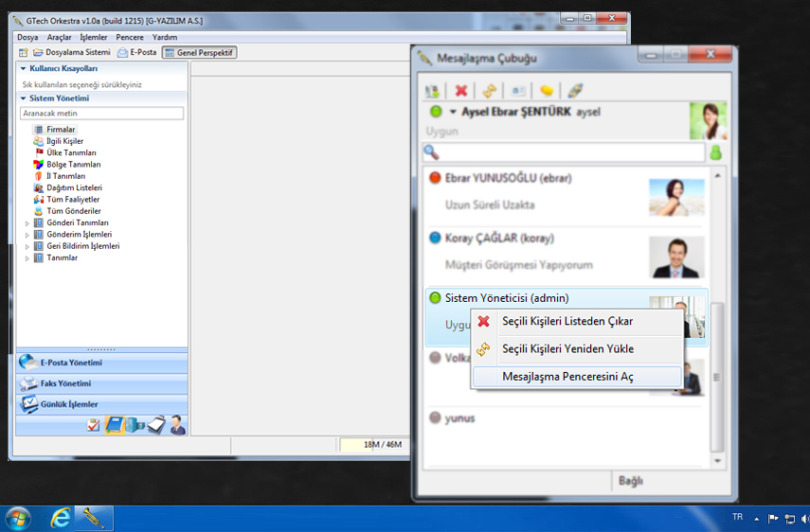Image resolution: width=810 pixels, height=532 pixels.
Task: Click the red checkmark task icon in sidebar strip
Action: 93,425
